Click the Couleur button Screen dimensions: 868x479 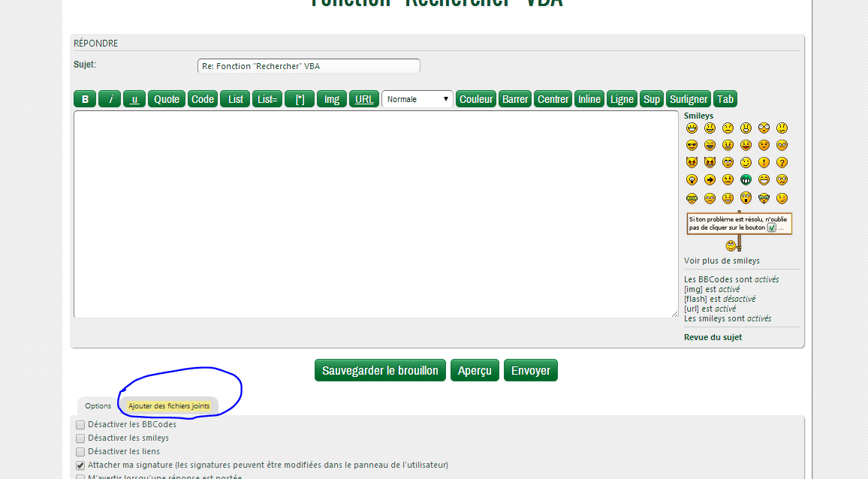click(476, 99)
